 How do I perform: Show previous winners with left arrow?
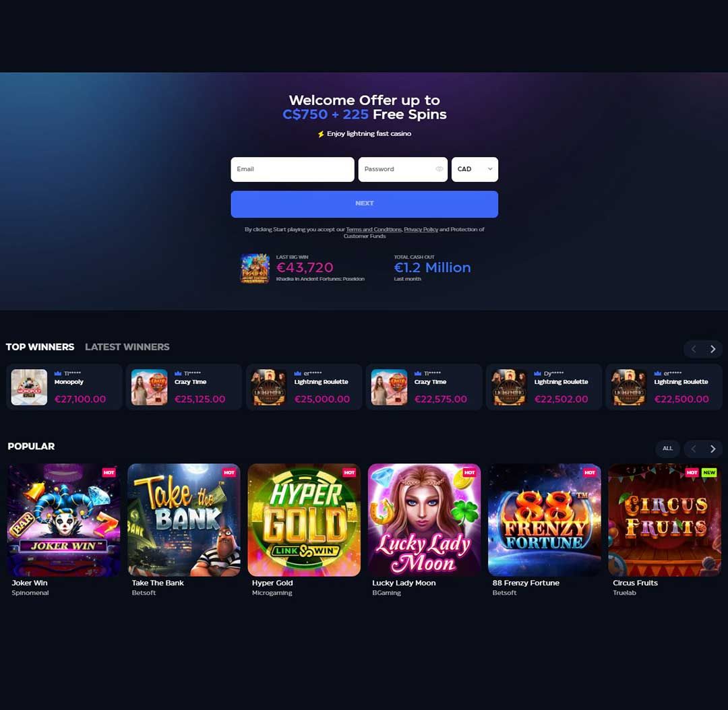pyautogui.click(x=694, y=349)
